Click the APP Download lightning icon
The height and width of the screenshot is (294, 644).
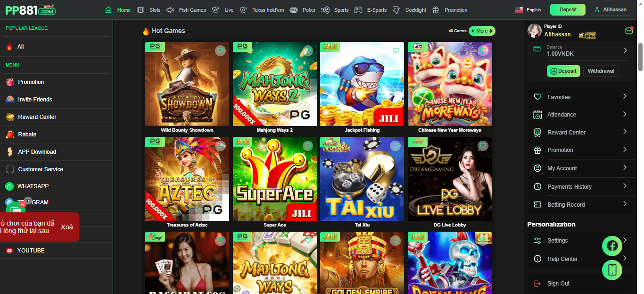tap(10, 152)
